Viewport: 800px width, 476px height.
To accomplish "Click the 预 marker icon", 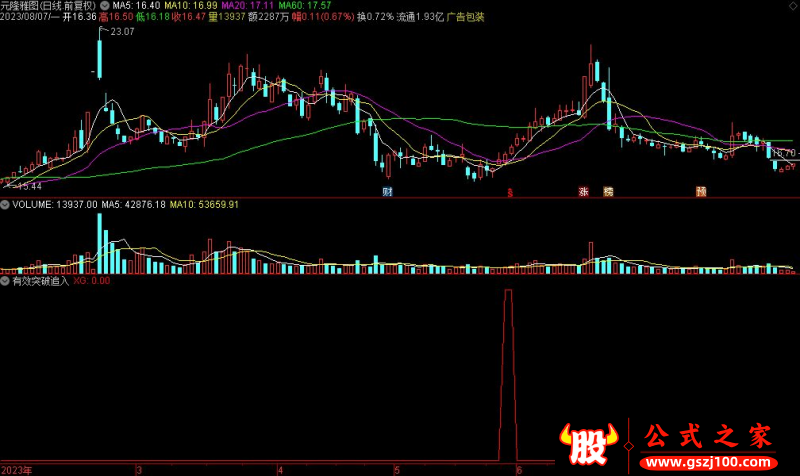I will pyautogui.click(x=701, y=192).
